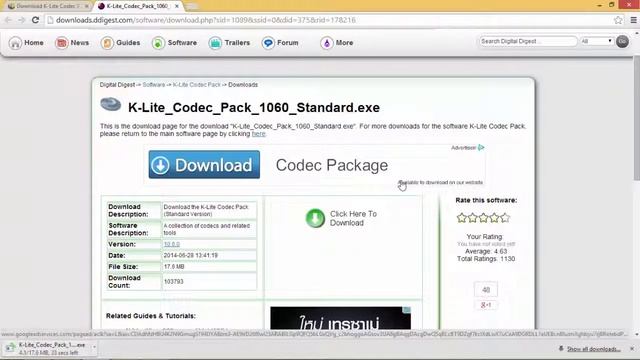Click the green download arrow icon
Image resolution: width=640 pixels, height=360 pixels.
pos(315,218)
